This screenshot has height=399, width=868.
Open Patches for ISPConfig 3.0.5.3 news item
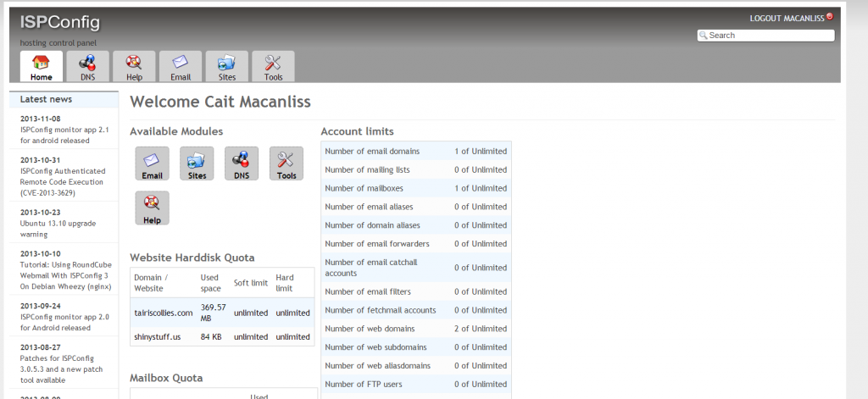[x=61, y=369]
